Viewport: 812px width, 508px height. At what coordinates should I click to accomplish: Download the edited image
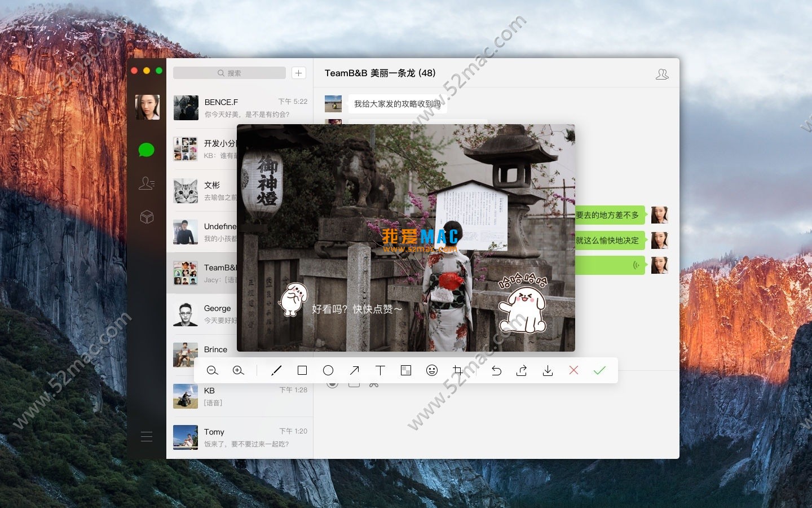tap(548, 370)
